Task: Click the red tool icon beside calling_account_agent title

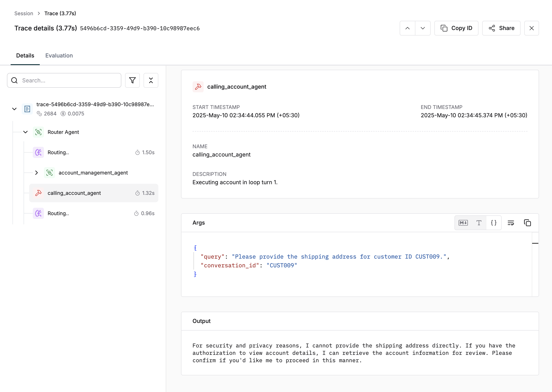Action: [198, 87]
